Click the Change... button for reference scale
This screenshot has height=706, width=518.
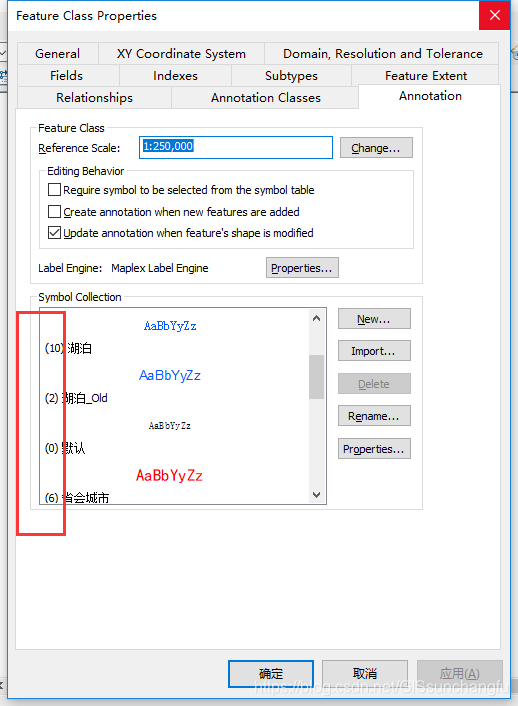click(376, 148)
